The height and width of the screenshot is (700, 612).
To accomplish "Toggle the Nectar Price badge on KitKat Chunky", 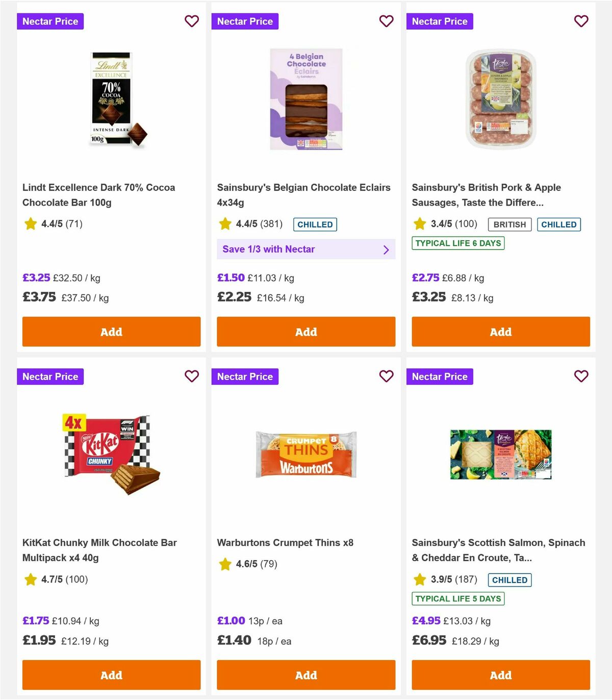I will coord(50,377).
